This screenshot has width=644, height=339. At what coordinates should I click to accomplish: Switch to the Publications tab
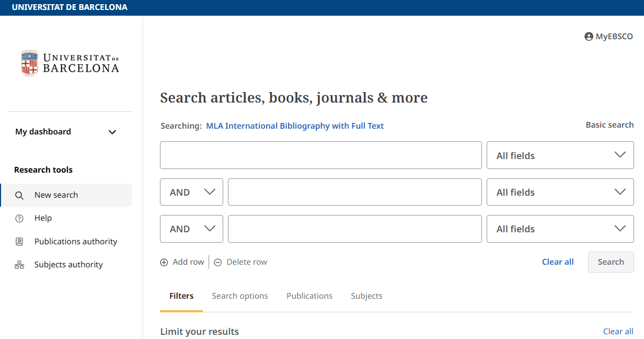pyautogui.click(x=309, y=296)
